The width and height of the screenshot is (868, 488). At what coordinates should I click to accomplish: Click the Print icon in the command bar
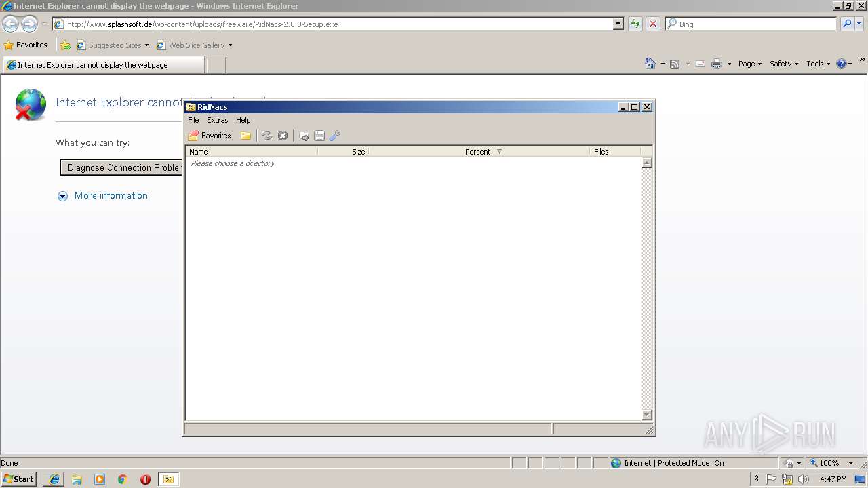717,64
